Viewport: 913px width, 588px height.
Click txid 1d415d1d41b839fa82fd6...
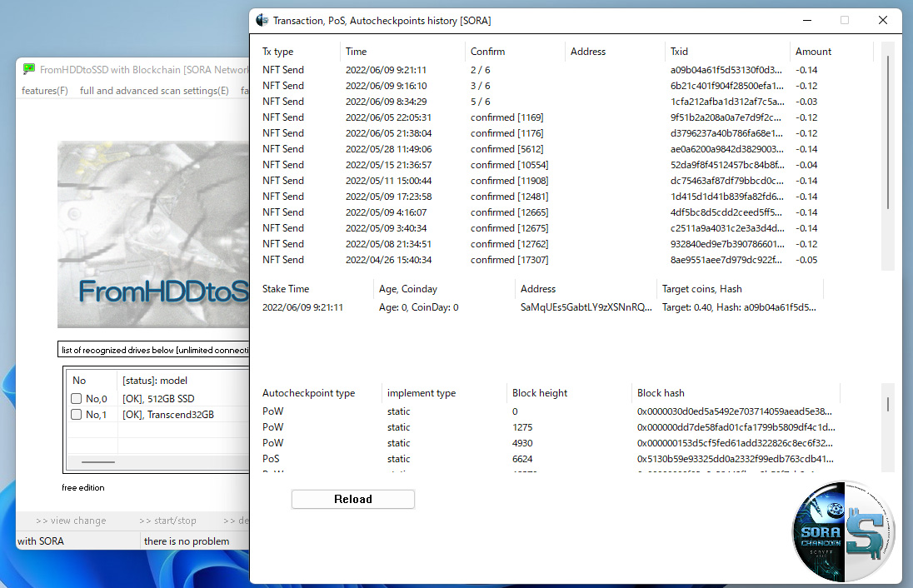[x=726, y=197]
